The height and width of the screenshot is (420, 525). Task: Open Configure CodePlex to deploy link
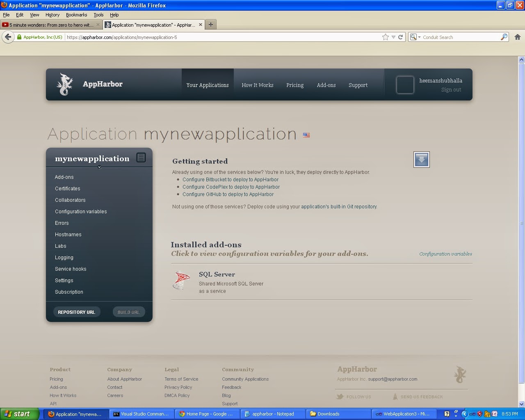point(231,187)
